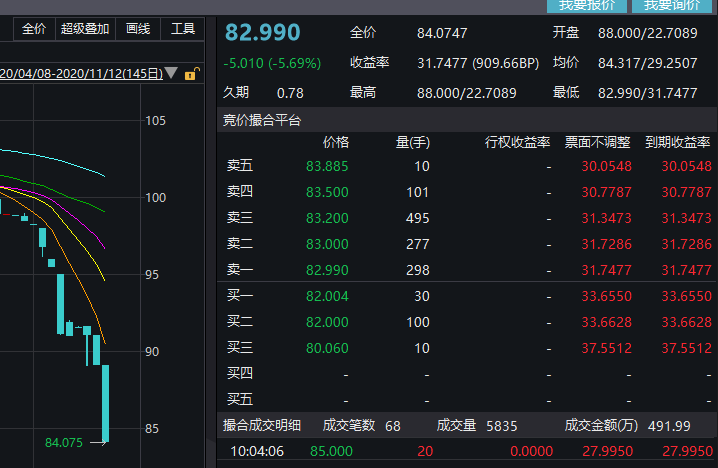The image size is (718, 468).
Task: Click the 卖三 price 83.200
Action: click(x=327, y=218)
